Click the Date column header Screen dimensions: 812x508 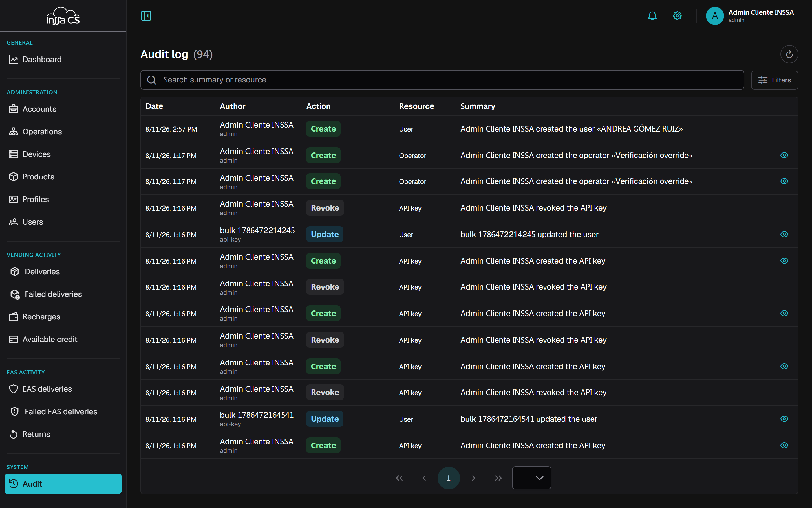tap(154, 106)
